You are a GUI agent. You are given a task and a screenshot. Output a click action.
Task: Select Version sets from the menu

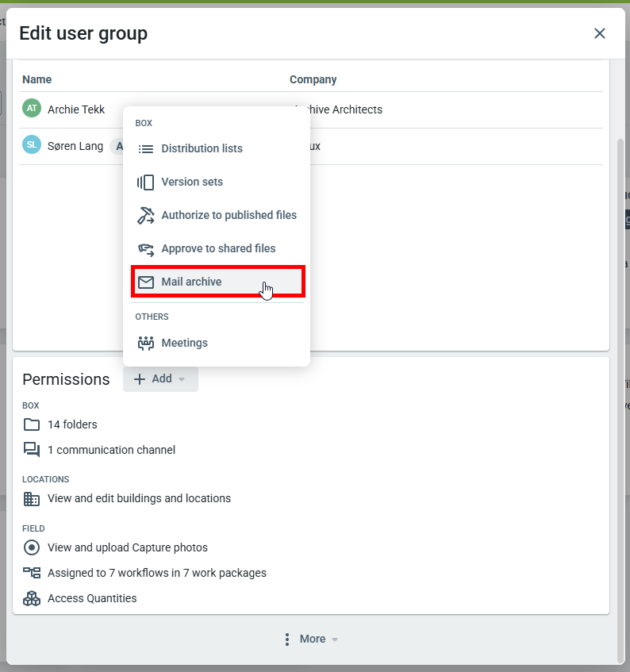pos(192,182)
